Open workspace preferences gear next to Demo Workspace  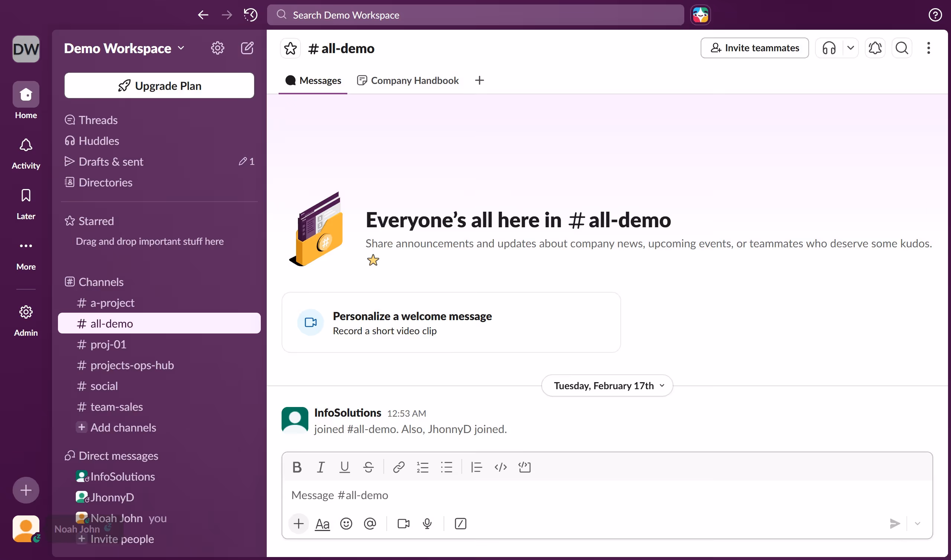tap(217, 48)
